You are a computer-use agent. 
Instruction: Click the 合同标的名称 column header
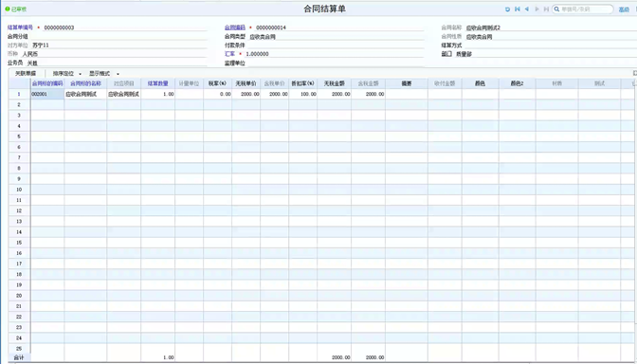85,83
